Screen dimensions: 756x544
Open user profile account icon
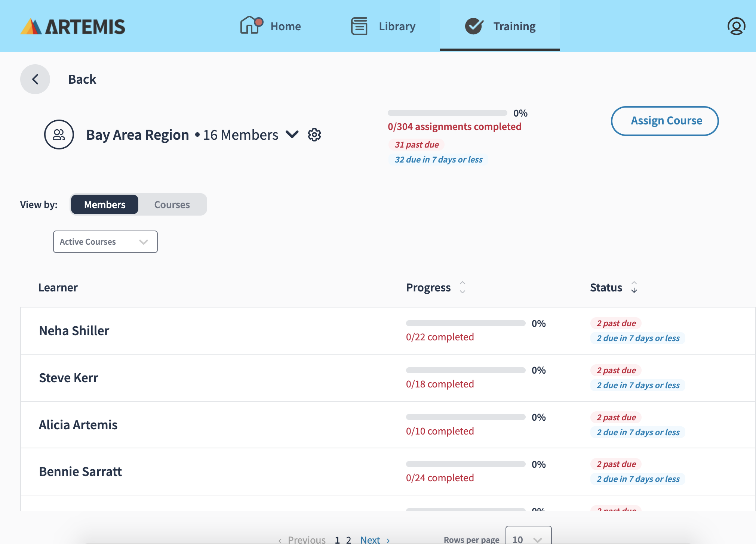tap(736, 27)
